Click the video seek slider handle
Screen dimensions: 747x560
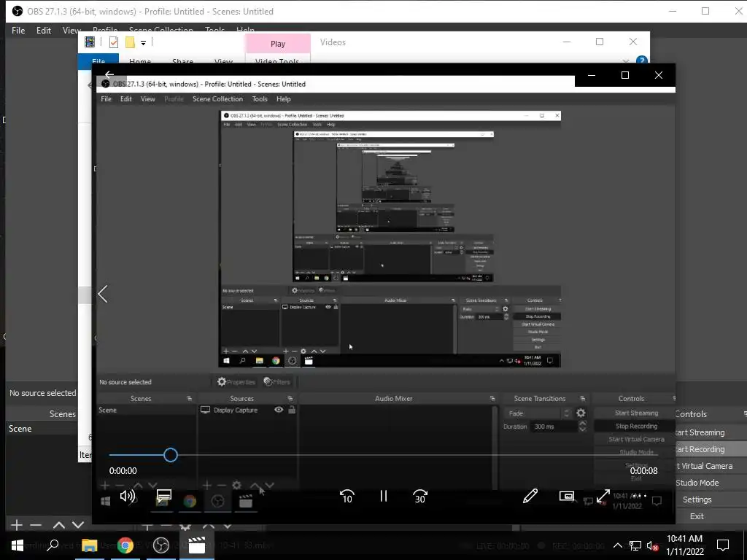[171, 455]
